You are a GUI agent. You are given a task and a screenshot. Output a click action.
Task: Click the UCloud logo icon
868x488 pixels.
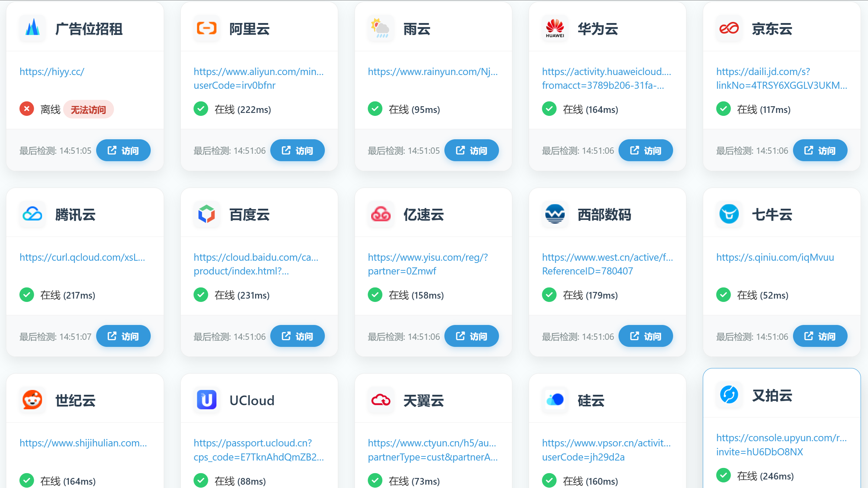206,400
